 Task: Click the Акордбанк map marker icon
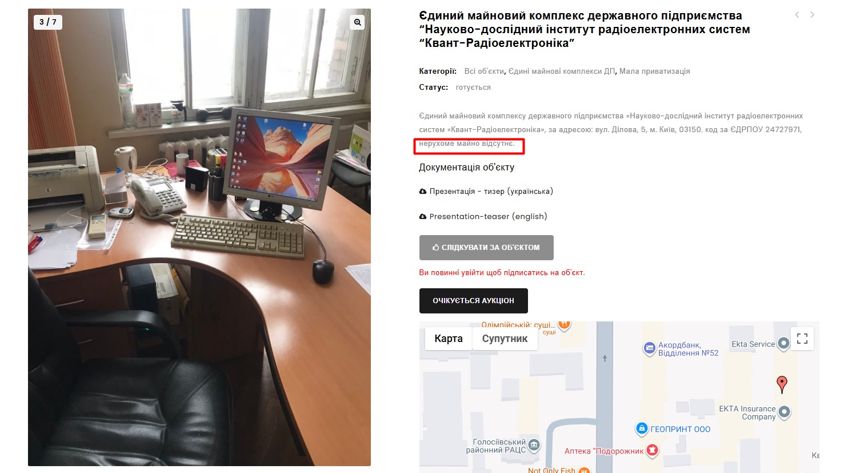point(649,348)
